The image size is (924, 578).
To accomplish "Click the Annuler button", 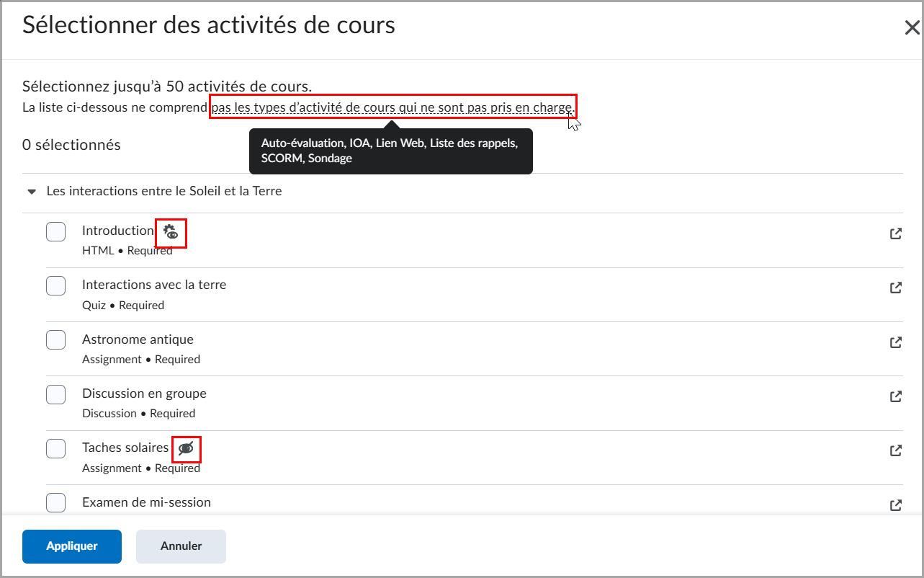I will (180, 546).
